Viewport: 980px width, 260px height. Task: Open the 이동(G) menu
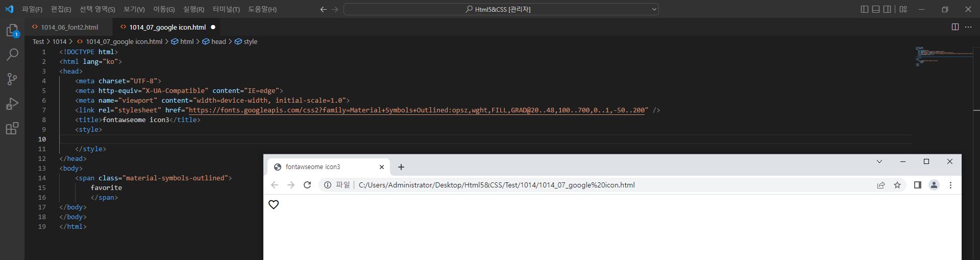(x=164, y=9)
